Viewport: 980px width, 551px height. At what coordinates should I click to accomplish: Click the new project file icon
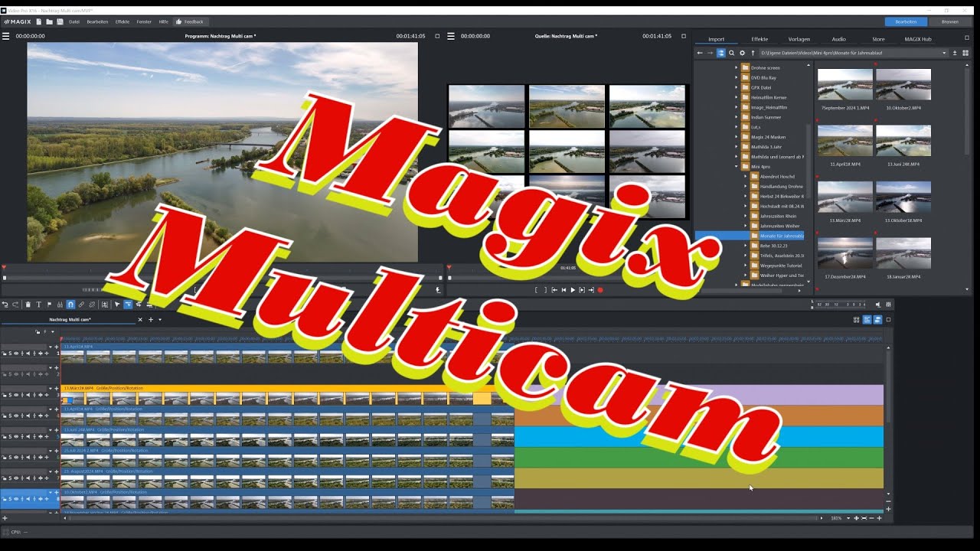coord(39,21)
